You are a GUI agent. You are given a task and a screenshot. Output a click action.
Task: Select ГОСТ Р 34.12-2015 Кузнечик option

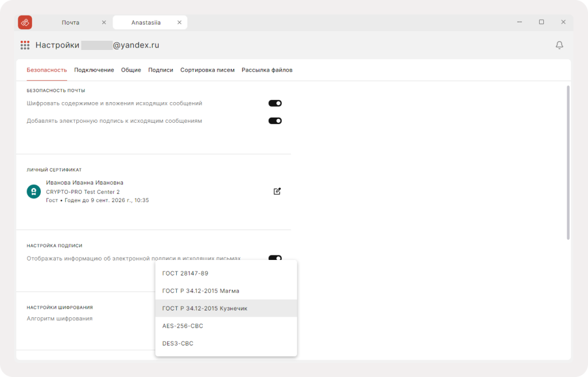226,308
